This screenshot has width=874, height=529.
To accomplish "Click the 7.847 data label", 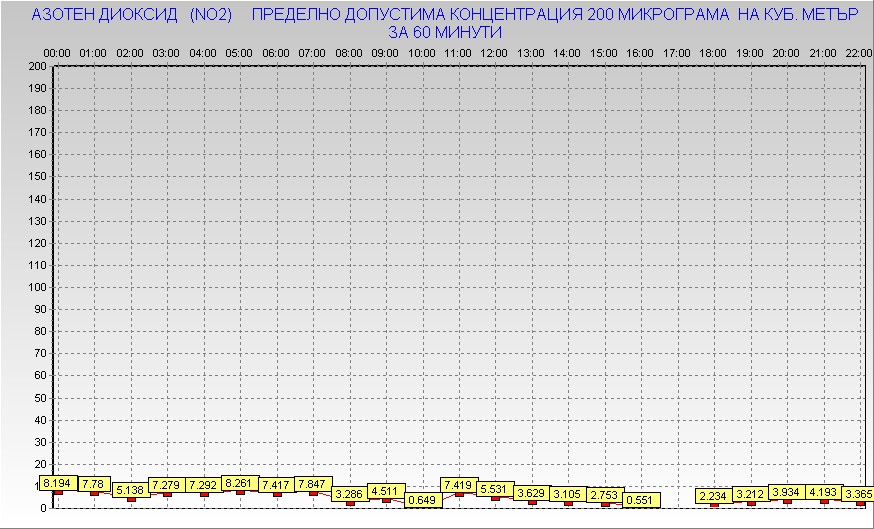I will point(313,484).
